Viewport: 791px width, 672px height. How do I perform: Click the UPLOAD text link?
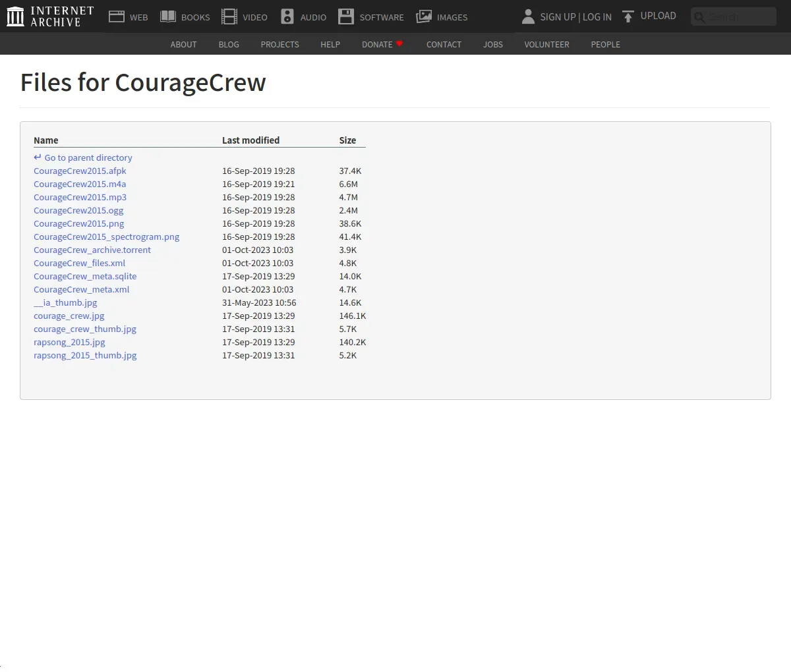point(659,16)
